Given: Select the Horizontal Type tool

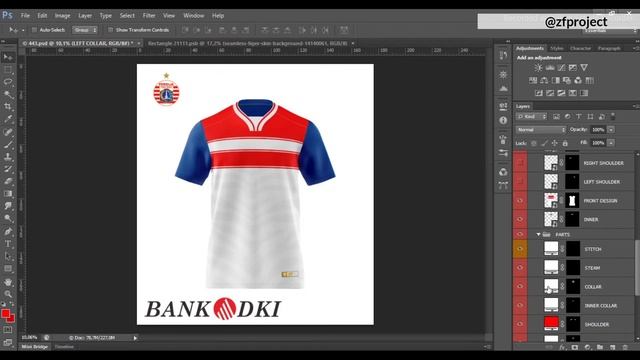Looking at the screenshot, I should [8, 244].
